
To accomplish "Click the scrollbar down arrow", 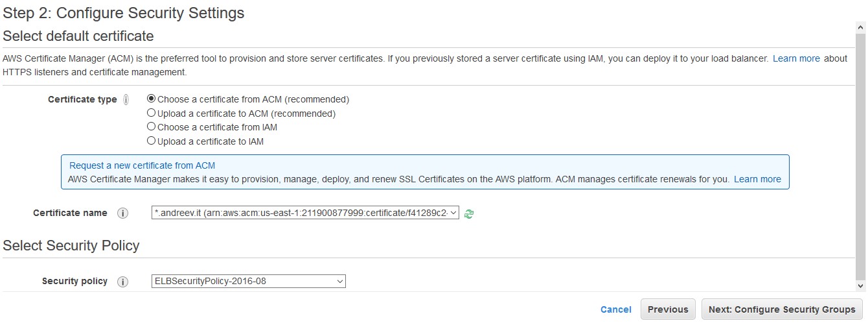I will (x=861, y=285).
